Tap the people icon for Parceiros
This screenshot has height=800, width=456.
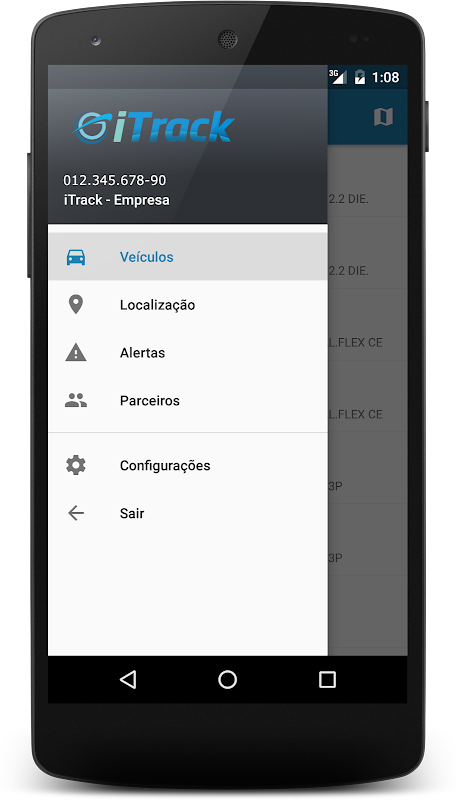pos(75,401)
